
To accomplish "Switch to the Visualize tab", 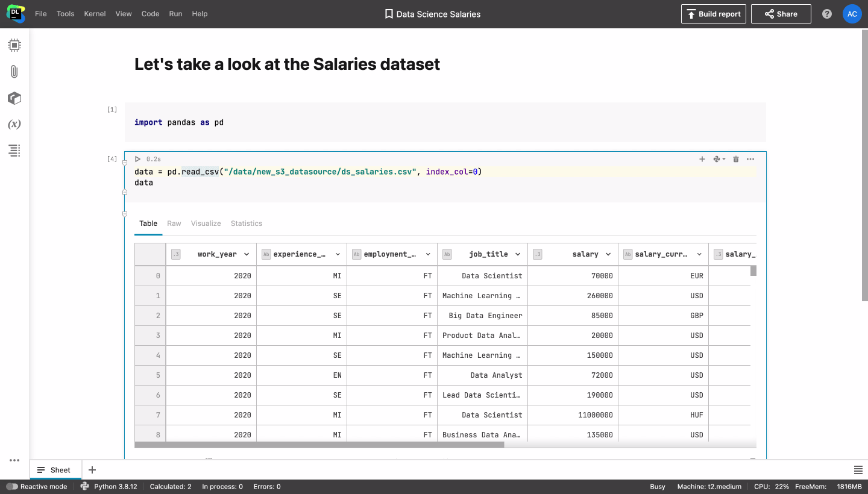I will point(206,224).
